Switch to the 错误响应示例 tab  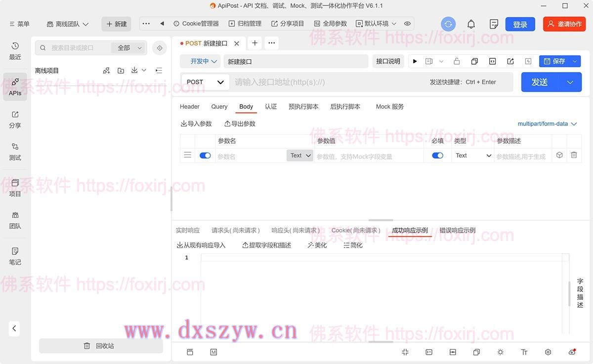458,231
